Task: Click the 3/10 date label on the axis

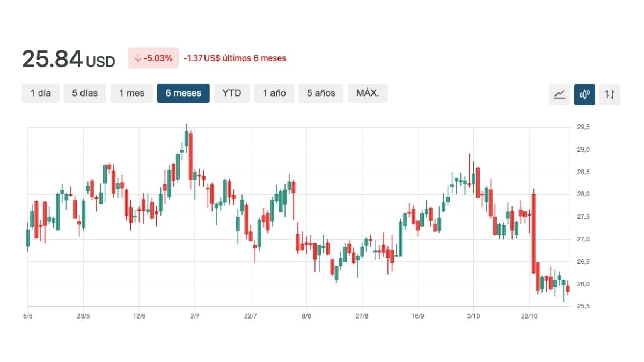Action: tap(473, 316)
